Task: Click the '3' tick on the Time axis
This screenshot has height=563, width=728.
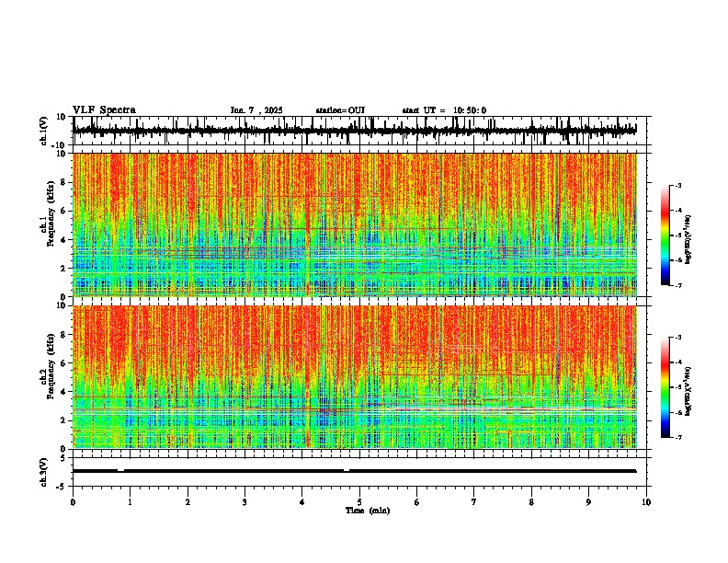Action: [x=245, y=502]
